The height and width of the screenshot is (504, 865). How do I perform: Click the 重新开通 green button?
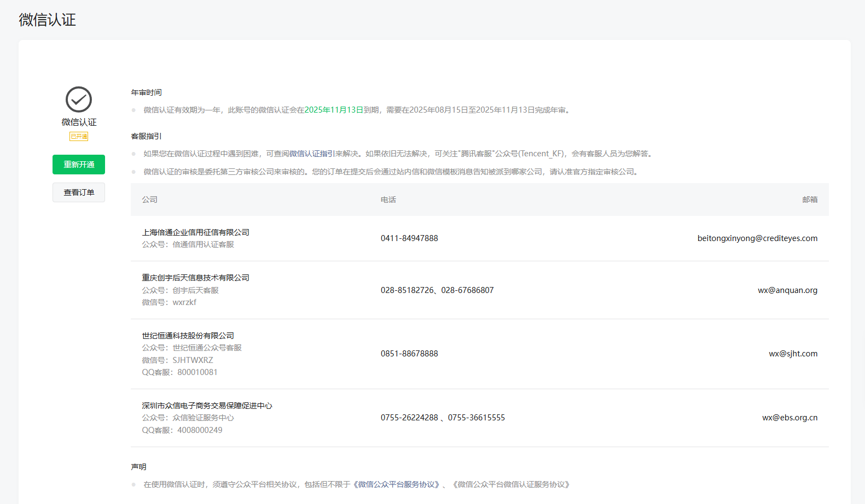click(x=79, y=165)
